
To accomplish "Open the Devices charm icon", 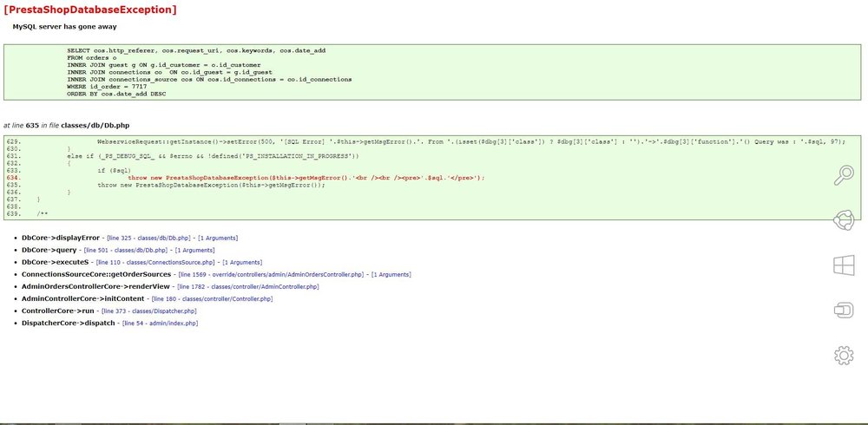I will tap(844, 310).
